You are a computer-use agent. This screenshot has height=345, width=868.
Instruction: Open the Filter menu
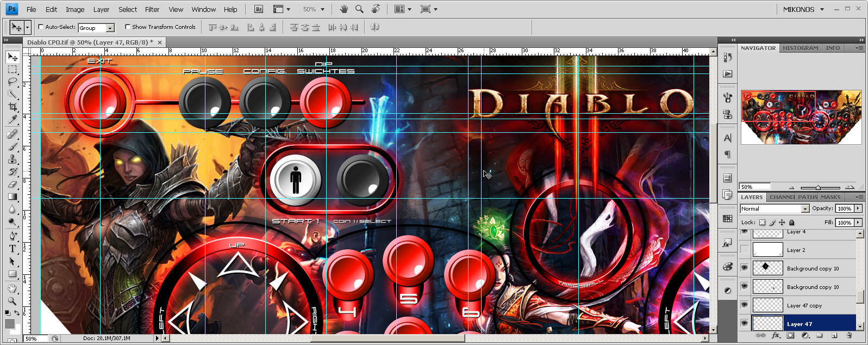152,9
